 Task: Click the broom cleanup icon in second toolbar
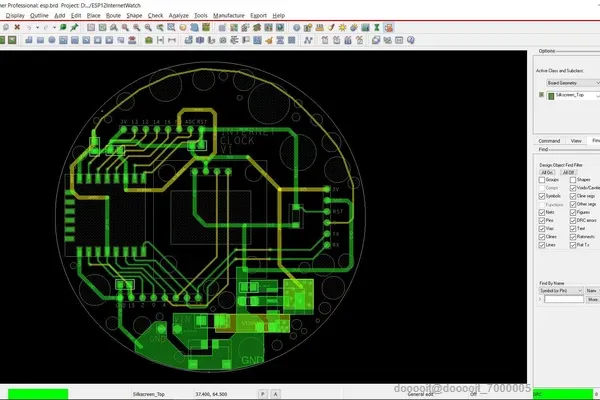tap(269, 40)
